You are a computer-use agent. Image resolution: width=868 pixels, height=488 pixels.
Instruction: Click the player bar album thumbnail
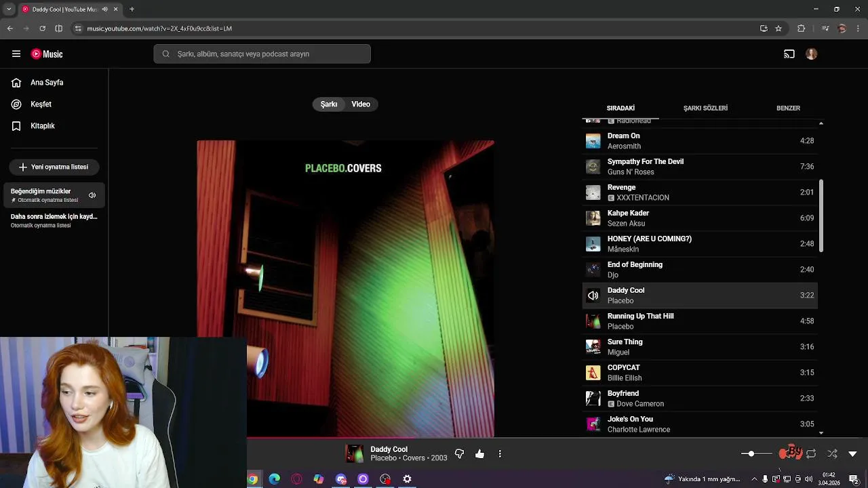pyautogui.click(x=355, y=453)
